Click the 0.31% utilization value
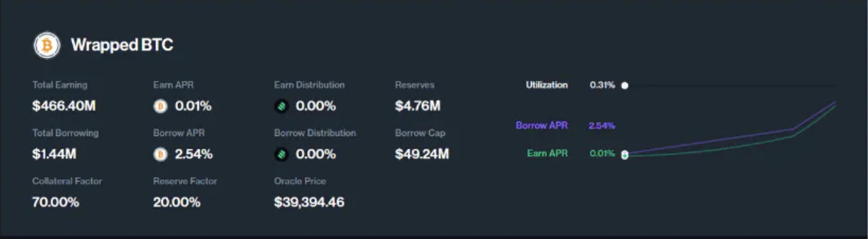This screenshot has height=239, width=868. (x=602, y=85)
